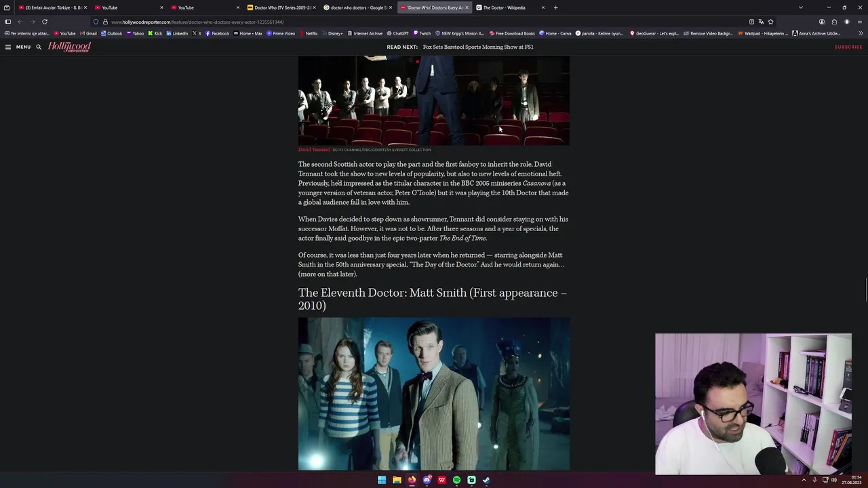Toggle the sidebar button left of back arrow
The image size is (868, 488).
[x=8, y=22]
